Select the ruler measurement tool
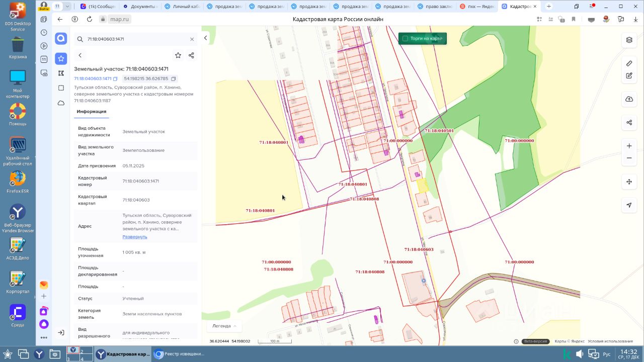644x362 pixels. pyautogui.click(x=629, y=63)
